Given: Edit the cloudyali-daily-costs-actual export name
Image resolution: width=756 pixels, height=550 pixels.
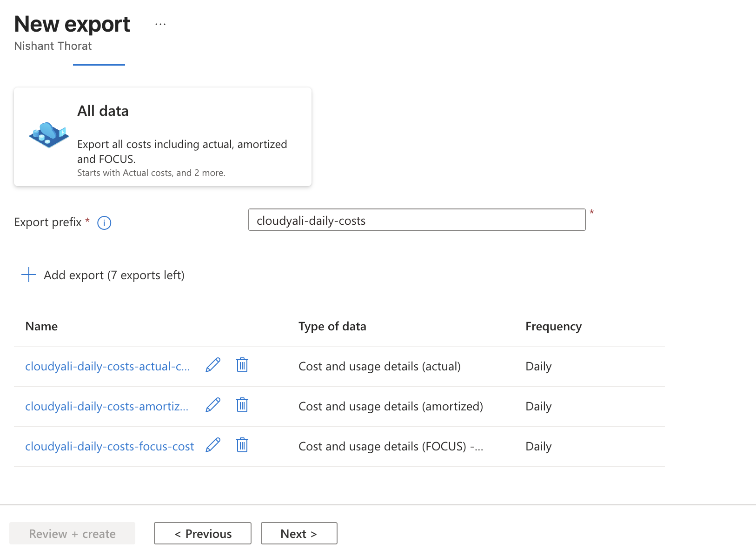Looking at the screenshot, I should [x=212, y=366].
